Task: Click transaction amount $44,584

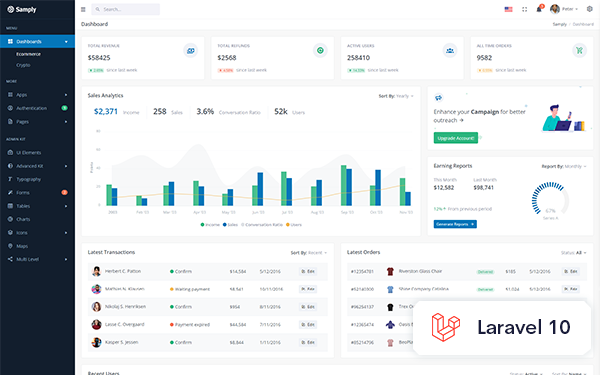Action: tap(238, 325)
